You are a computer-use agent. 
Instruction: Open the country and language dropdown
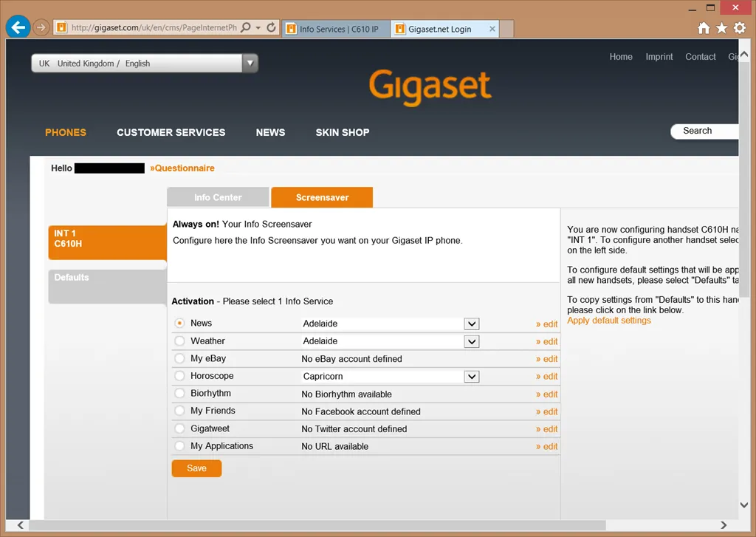250,64
